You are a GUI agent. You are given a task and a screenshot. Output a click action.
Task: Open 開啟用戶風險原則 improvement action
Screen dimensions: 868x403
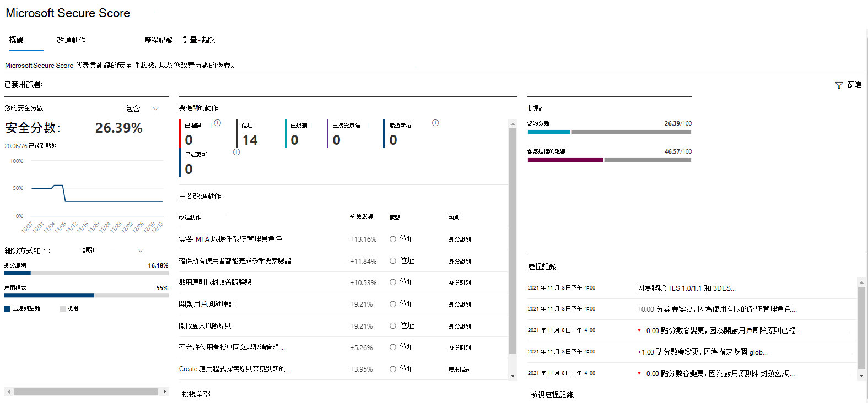[207, 304]
